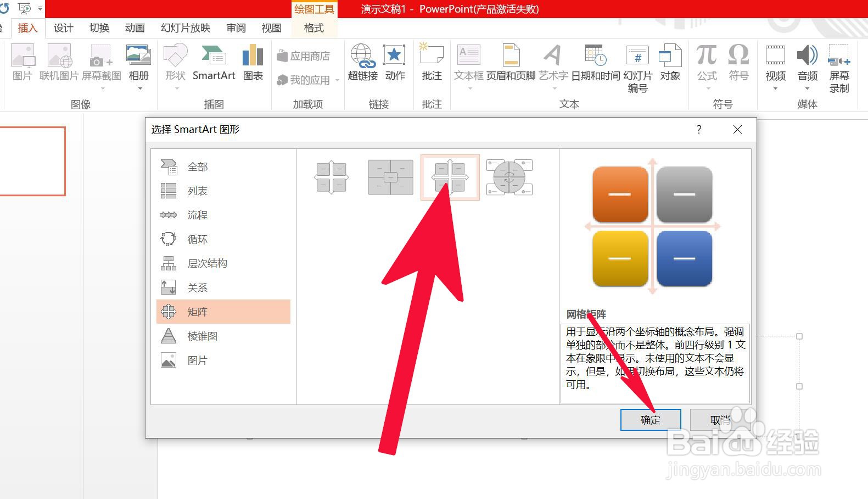Image resolution: width=868 pixels, height=499 pixels.
Task: Select List (列表) SmartArt category
Action: [223, 191]
